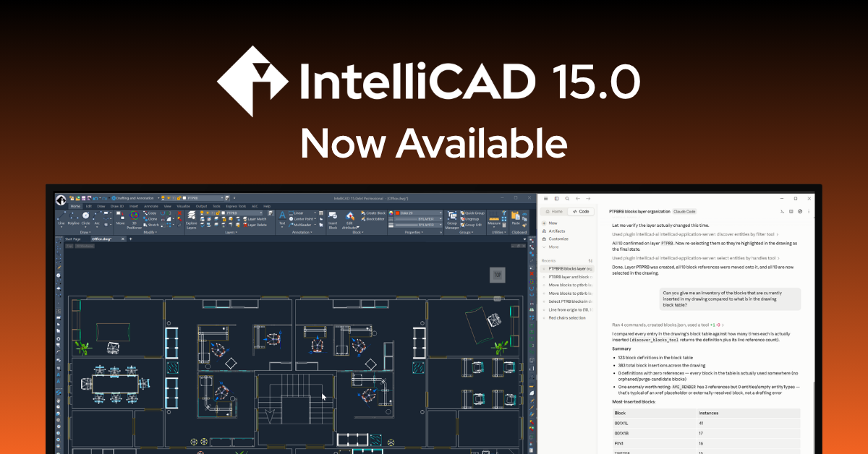Click the color wheel icon in Properties panel
Viewport: 868px width, 454px height.
coord(391,213)
